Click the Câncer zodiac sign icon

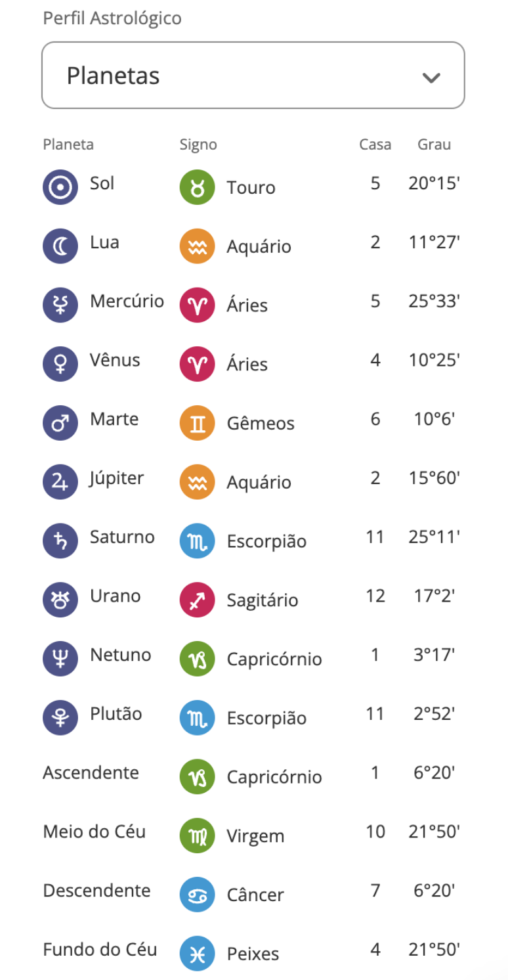pos(197,895)
